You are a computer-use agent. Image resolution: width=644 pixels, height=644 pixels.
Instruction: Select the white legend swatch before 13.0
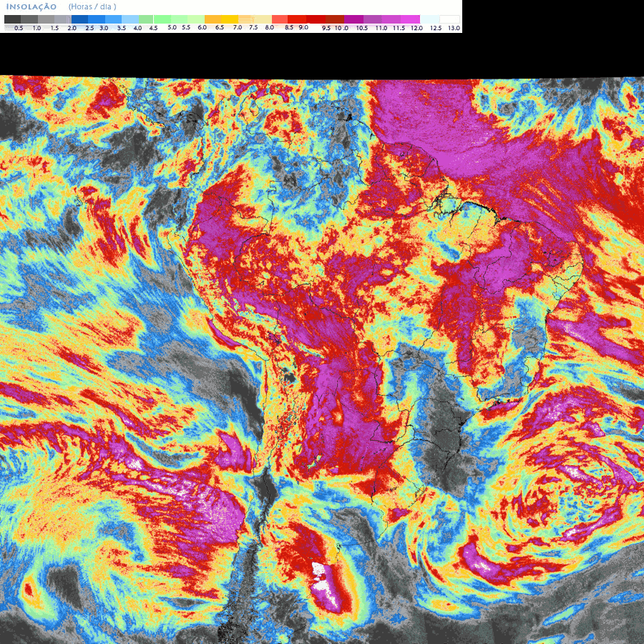[x=450, y=19]
